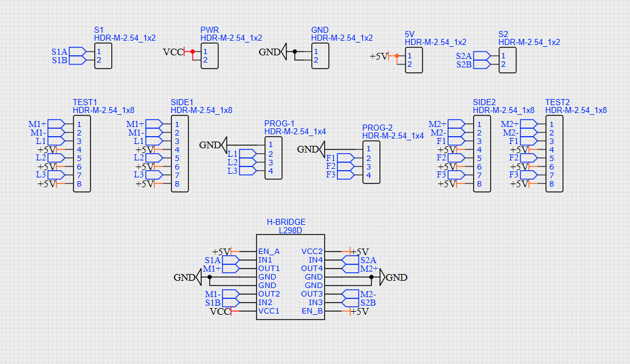
Task: Select the GND symbol at PROG-2 pin 1
Action: [311, 149]
